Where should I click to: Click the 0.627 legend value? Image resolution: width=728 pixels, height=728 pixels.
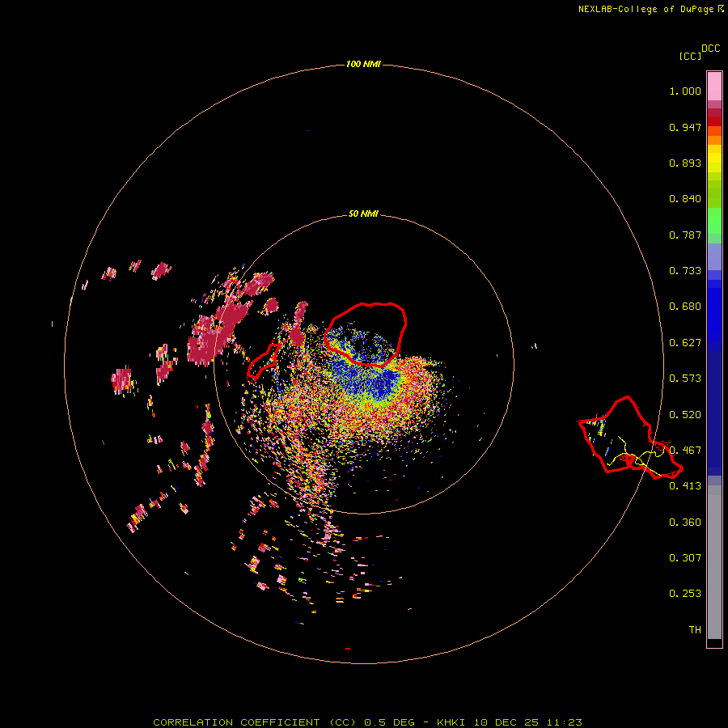(x=685, y=343)
